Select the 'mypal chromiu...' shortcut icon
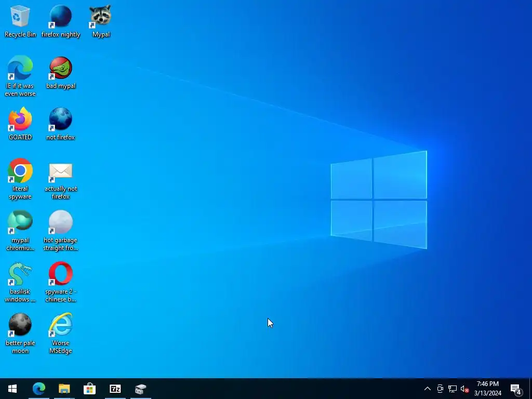 (x=20, y=230)
